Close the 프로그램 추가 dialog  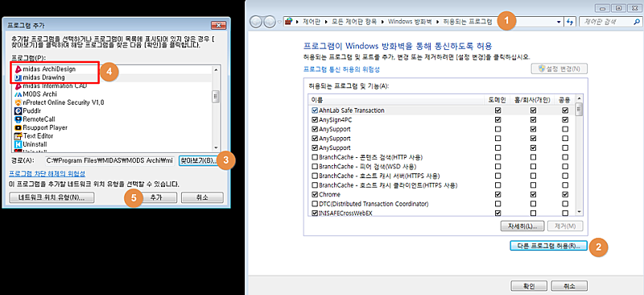coord(217,26)
